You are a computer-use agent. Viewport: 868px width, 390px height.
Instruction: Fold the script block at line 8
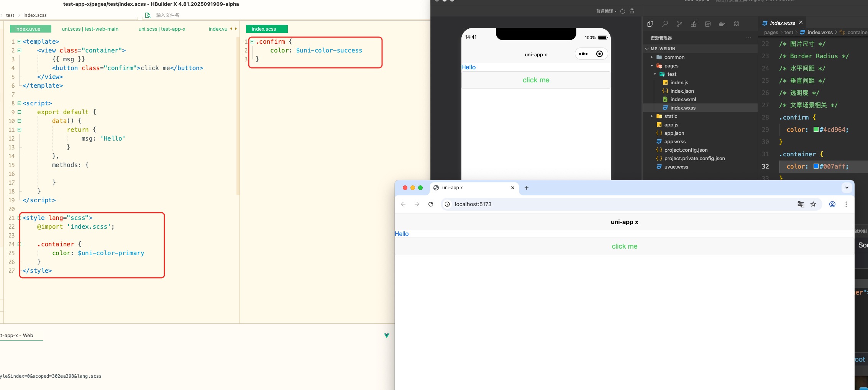pyautogui.click(x=19, y=103)
